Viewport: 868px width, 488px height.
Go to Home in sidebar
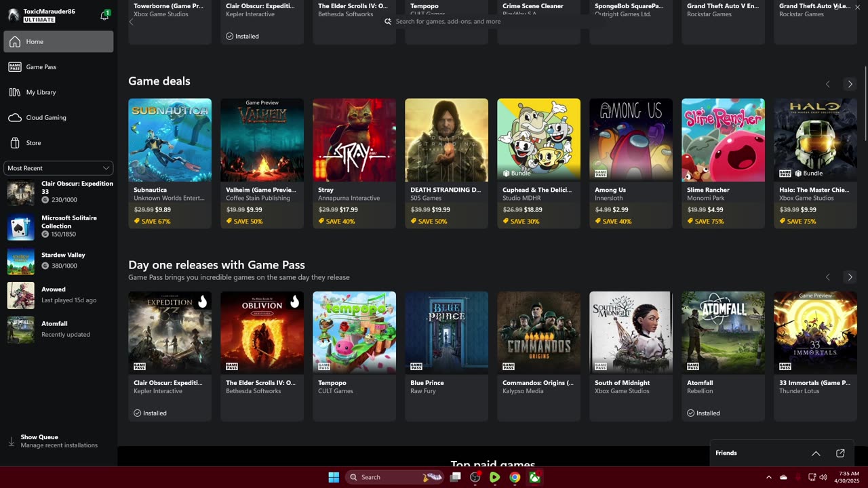pos(58,41)
